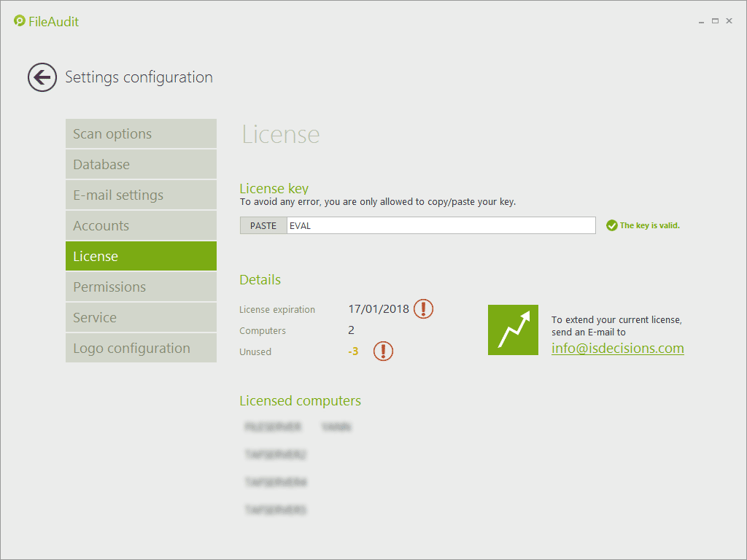
Task: Click the warning icon beside the license expiration date
Action: (x=423, y=309)
